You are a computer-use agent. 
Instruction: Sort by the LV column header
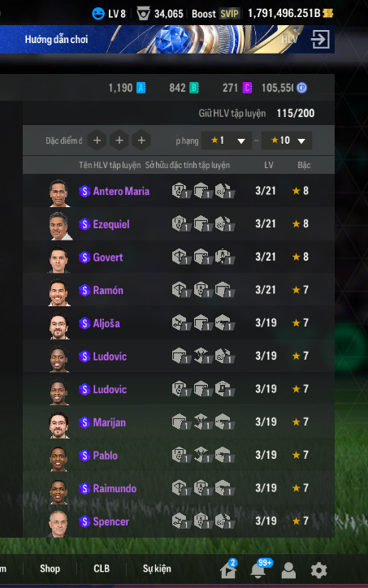269,165
